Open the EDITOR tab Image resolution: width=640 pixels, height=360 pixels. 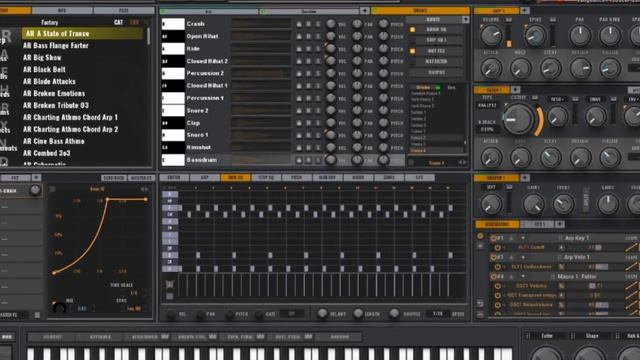(x=174, y=178)
